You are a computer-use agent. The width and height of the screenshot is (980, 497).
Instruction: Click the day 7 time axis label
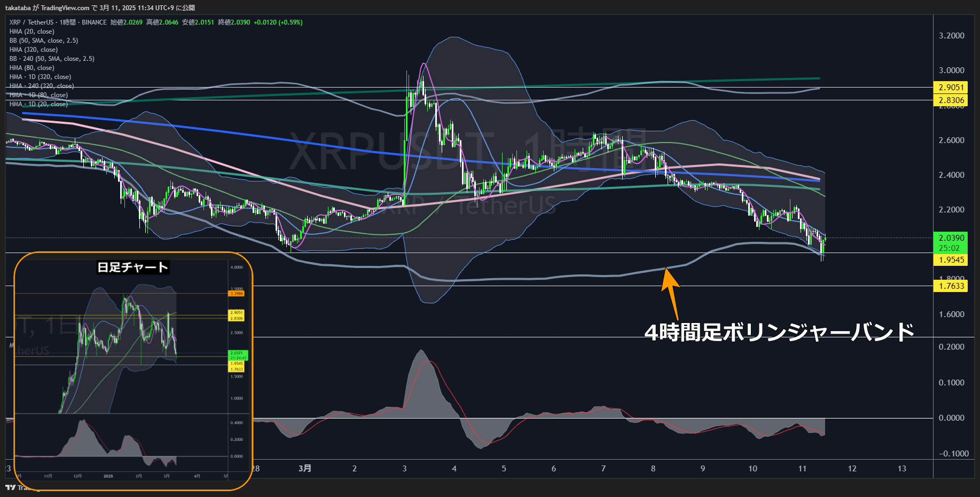point(603,469)
